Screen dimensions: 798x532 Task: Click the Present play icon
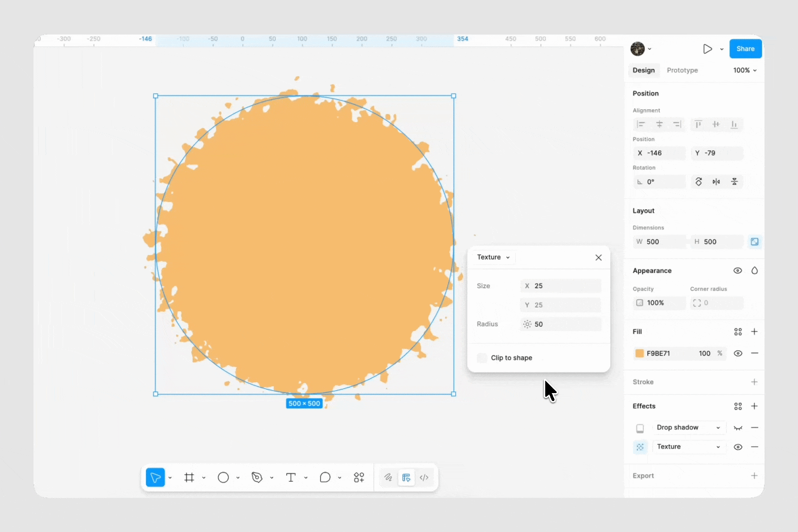click(x=707, y=49)
